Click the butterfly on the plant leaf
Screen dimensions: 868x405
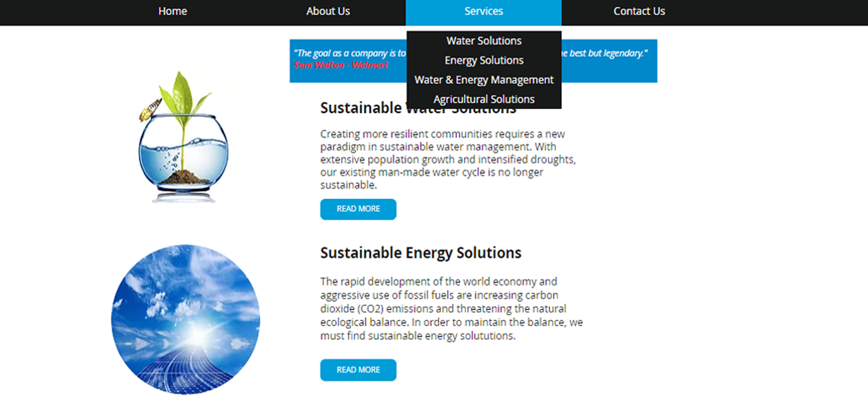click(150, 110)
